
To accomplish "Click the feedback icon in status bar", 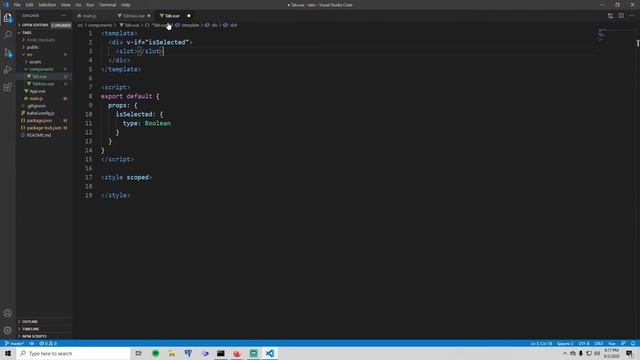I will tap(623, 343).
